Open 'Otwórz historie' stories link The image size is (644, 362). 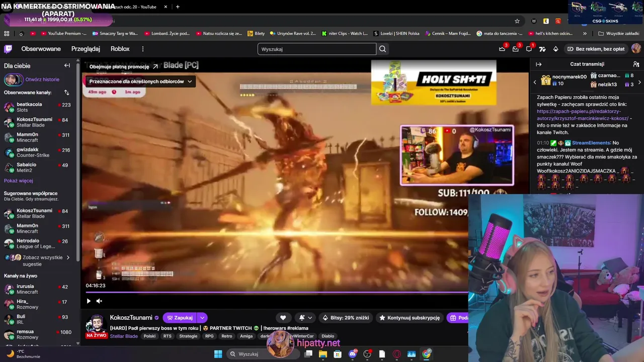pyautogui.click(x=42, y=79)
